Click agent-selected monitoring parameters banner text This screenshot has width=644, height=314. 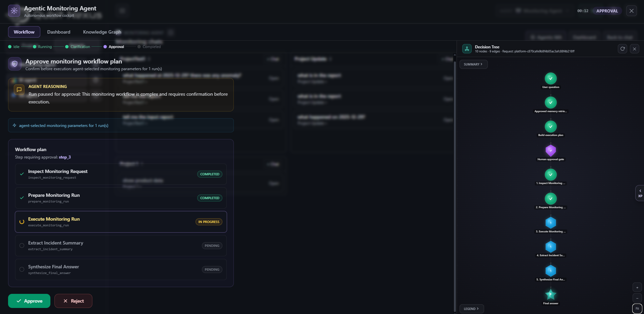tap(63, 126)
